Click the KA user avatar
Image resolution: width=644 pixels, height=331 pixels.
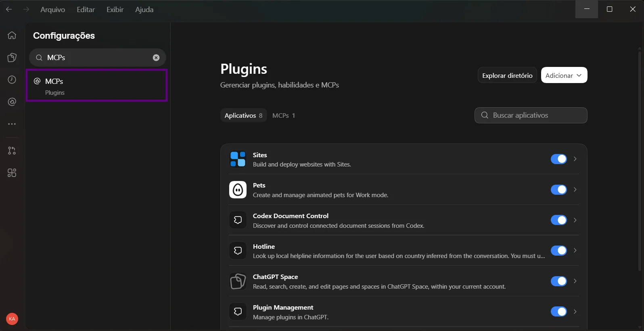[12, 319]
